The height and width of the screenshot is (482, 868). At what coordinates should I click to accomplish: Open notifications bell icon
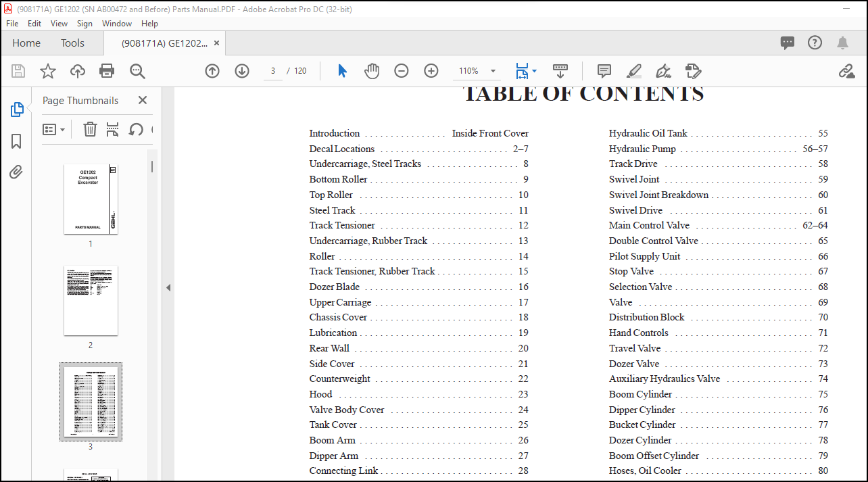click(x=842, y=43)
